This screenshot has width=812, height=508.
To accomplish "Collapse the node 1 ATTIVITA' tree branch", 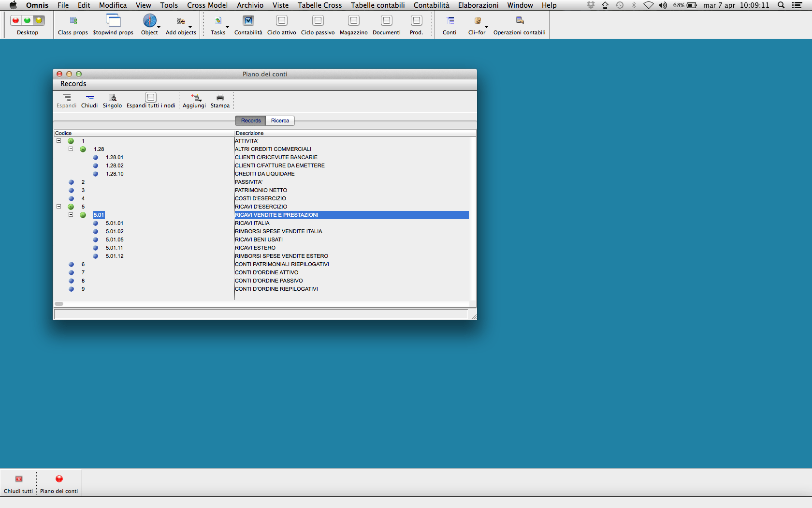I will point(59,141).
